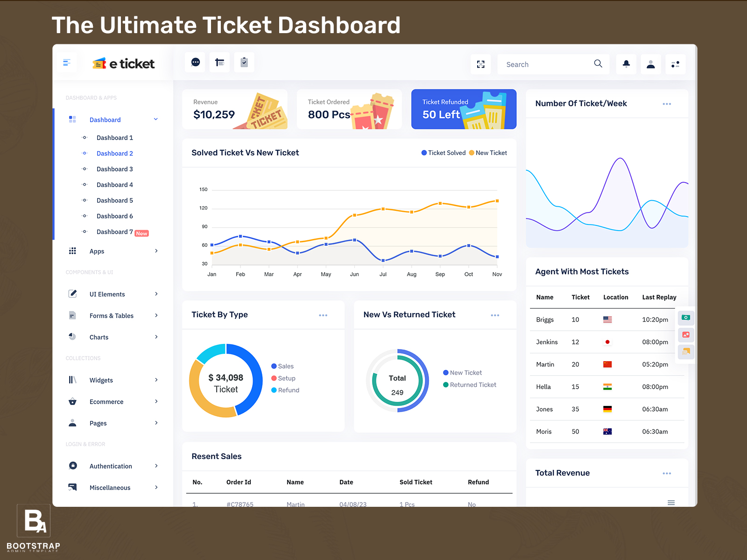Click the red image floating side icon
747x560 pixels.
pyautogui.click(x=686, y=335)
